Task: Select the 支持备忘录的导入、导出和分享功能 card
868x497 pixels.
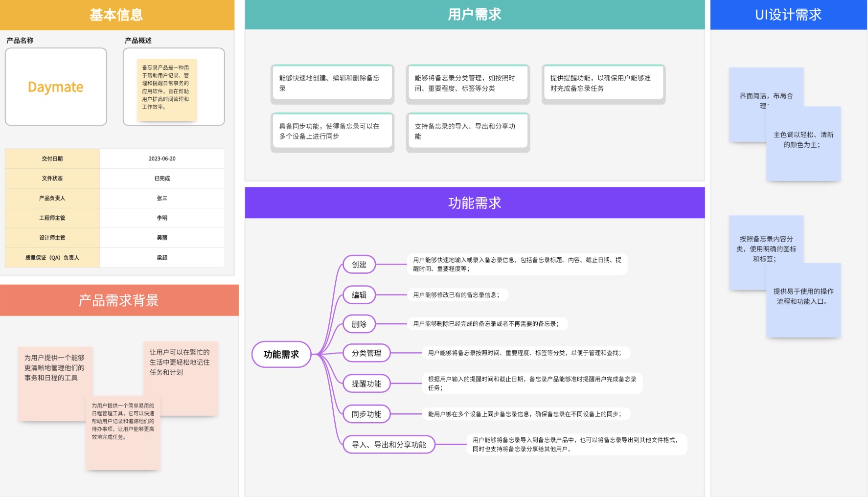Action: point(468,132)
